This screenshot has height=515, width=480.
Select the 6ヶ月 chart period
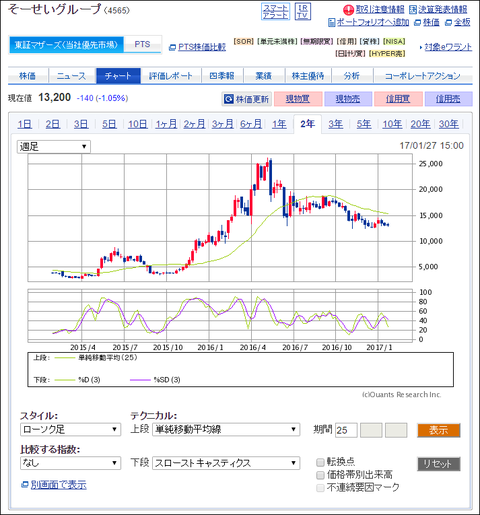(251, 124)
